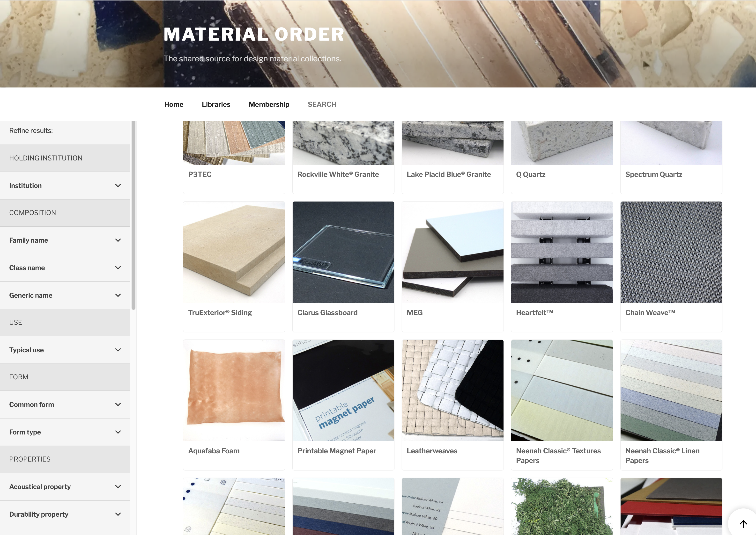This screenshot has width=756, height=535.
Task: Select the Heartfelt thumbnail image
Action: pyautogui.click(x=562, y=252)
